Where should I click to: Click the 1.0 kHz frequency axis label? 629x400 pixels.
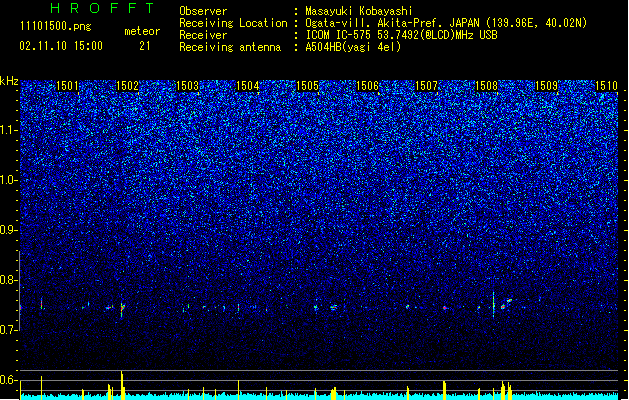(8, 180)
